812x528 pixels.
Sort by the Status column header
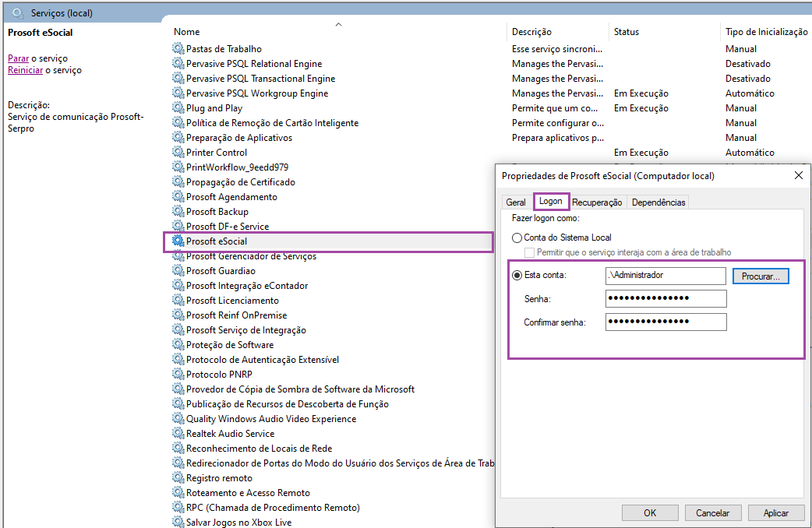[626, 32]
